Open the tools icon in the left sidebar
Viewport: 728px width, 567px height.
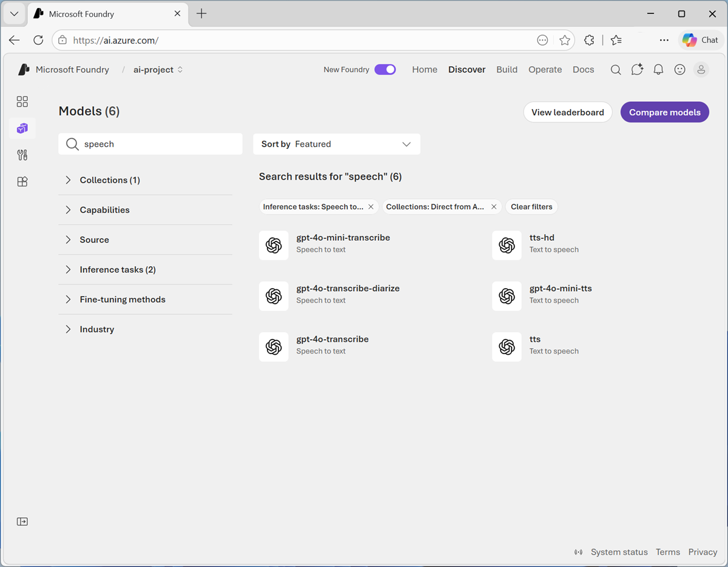22,155
